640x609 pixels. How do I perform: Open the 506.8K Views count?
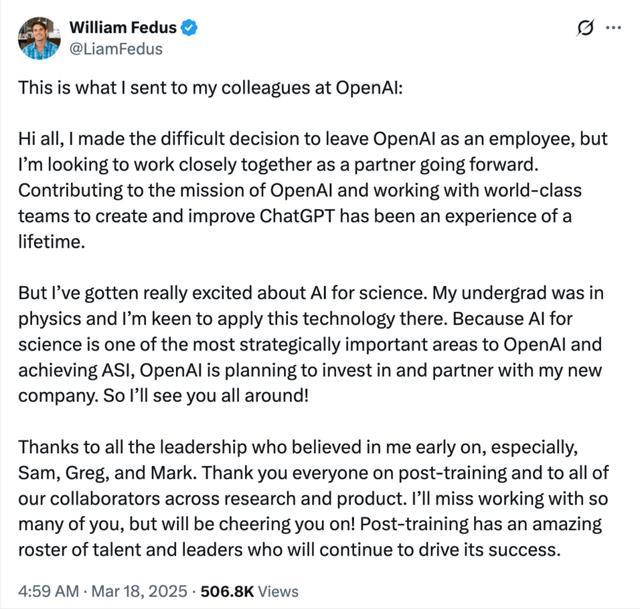pyautogui.click(x=246, y=590)
